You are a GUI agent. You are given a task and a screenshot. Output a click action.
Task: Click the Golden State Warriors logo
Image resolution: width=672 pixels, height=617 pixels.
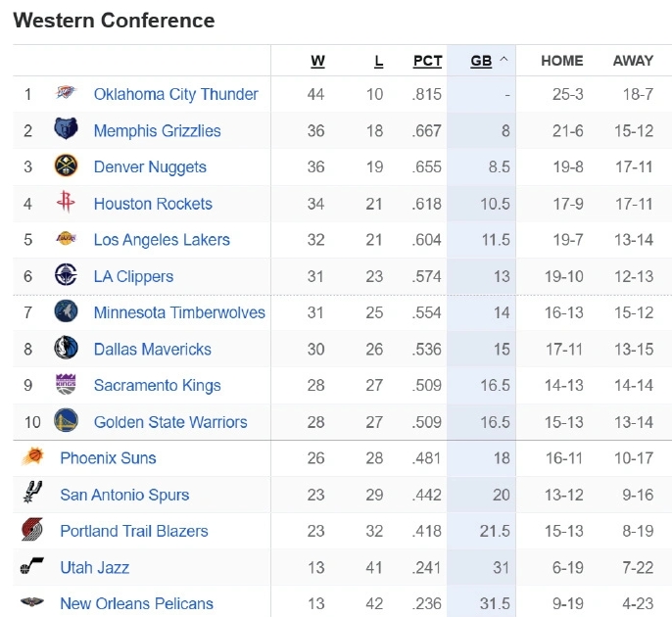pyautogui.click(x=66, y=422)
